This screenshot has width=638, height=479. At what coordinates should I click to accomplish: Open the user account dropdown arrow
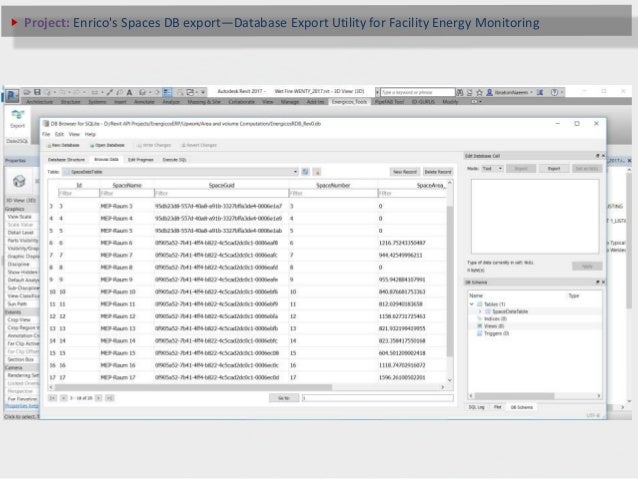531,92
